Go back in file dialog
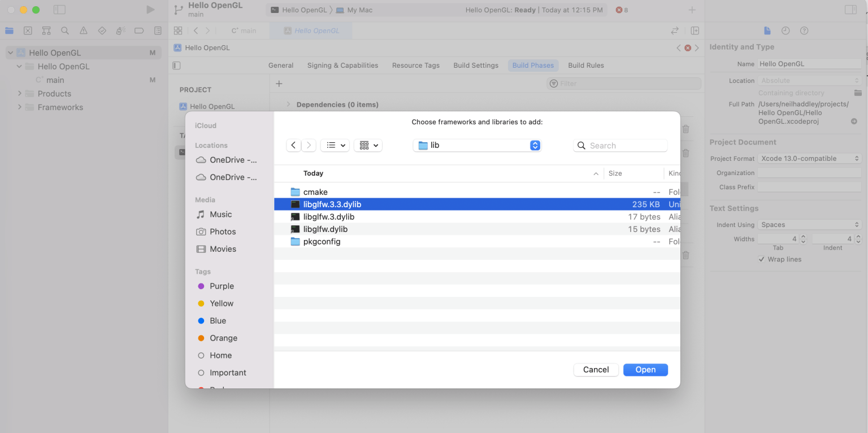868x433 pixels. [x=293, y=145]
